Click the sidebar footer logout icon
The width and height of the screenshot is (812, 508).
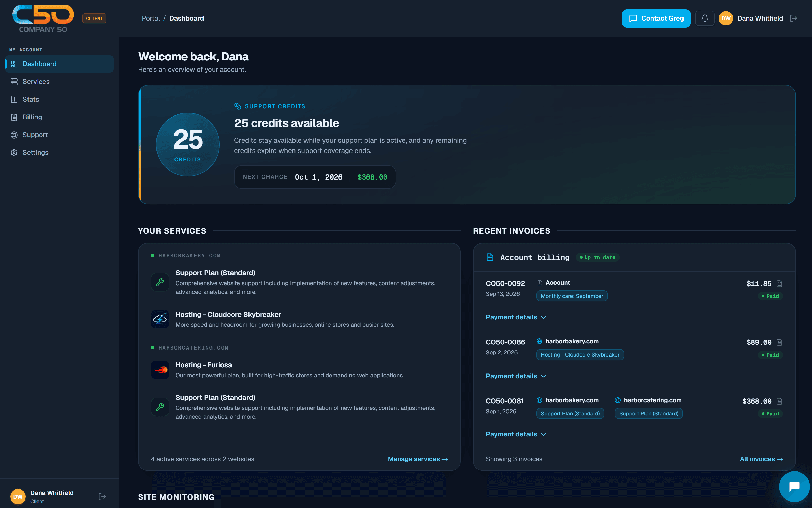pos(102,497)
